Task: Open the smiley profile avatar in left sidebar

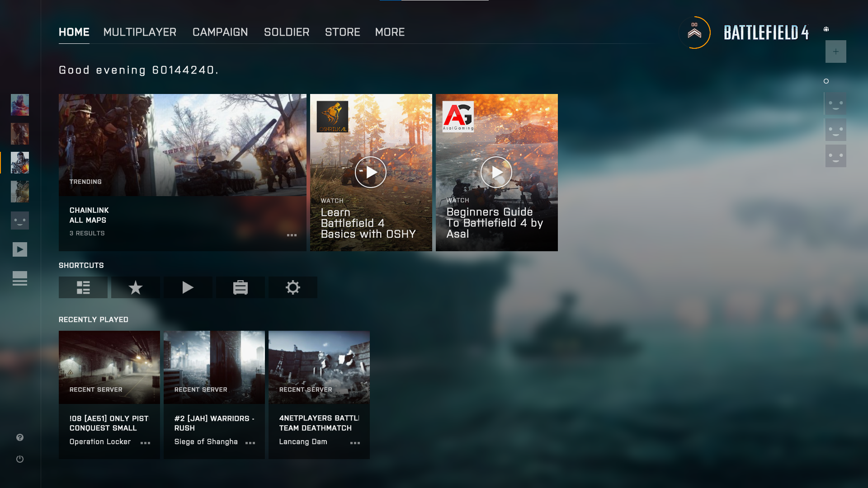Action: pos(20,221)
